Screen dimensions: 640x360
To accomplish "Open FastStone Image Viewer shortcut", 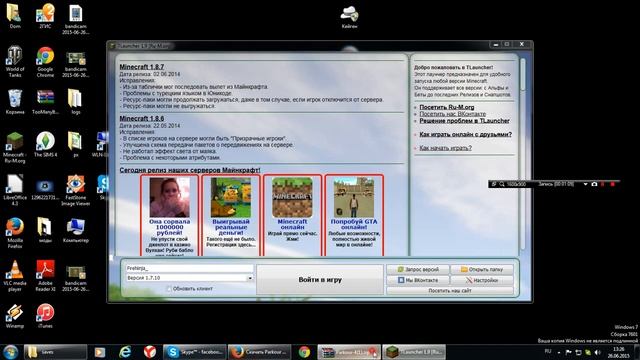I will [x=75, y=190].
